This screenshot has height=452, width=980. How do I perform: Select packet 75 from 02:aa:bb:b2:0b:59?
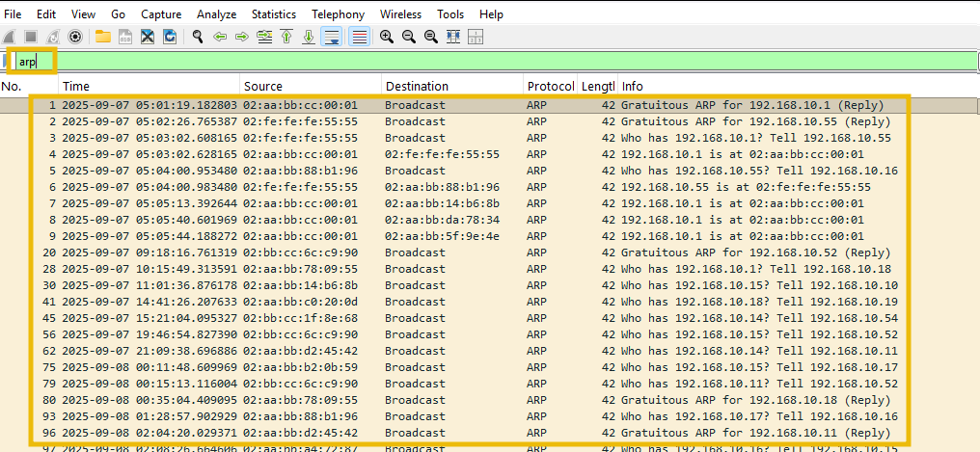[x=490, y=367]
